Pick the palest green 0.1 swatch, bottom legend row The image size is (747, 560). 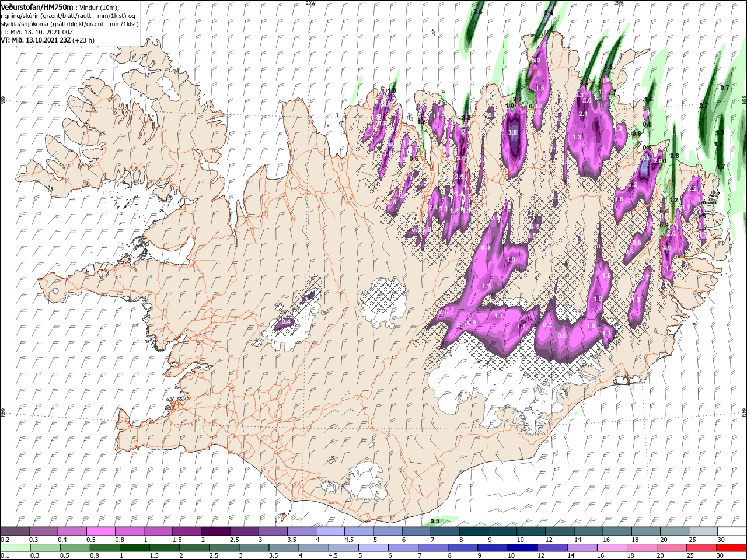[15, 548]
